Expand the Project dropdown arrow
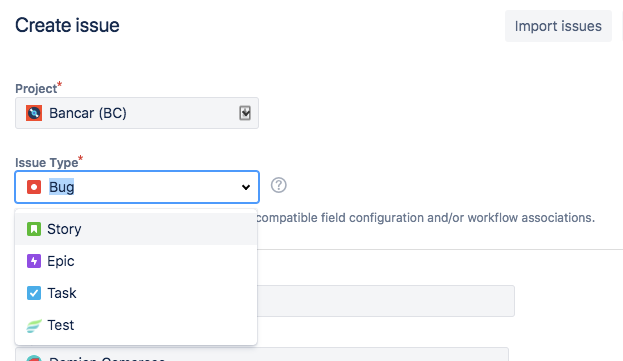The height and width of the screenshot is (361, 623). [245, 113]
